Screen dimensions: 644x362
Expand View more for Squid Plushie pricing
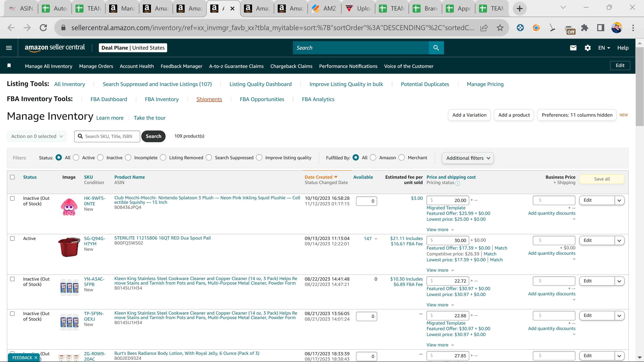coord(440,230)
